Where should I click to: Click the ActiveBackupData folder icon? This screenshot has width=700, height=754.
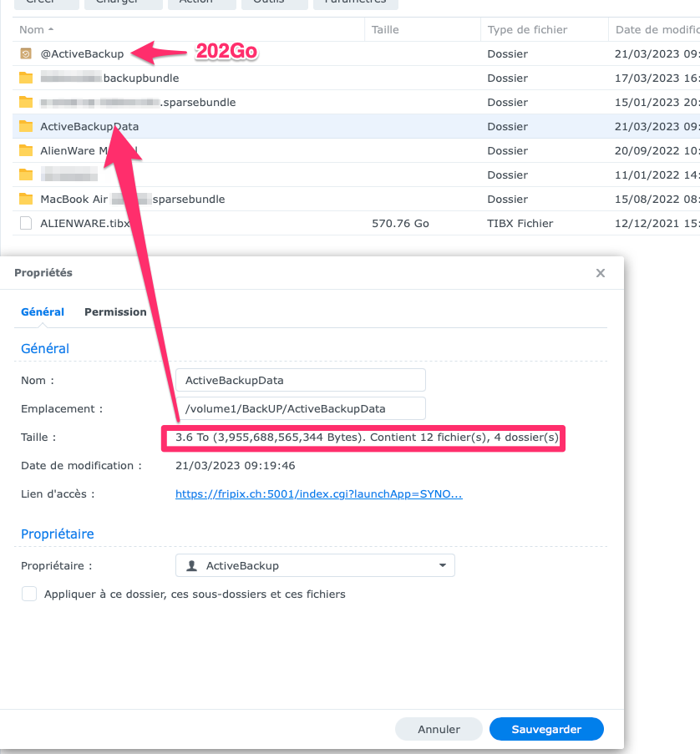[26, 127]
